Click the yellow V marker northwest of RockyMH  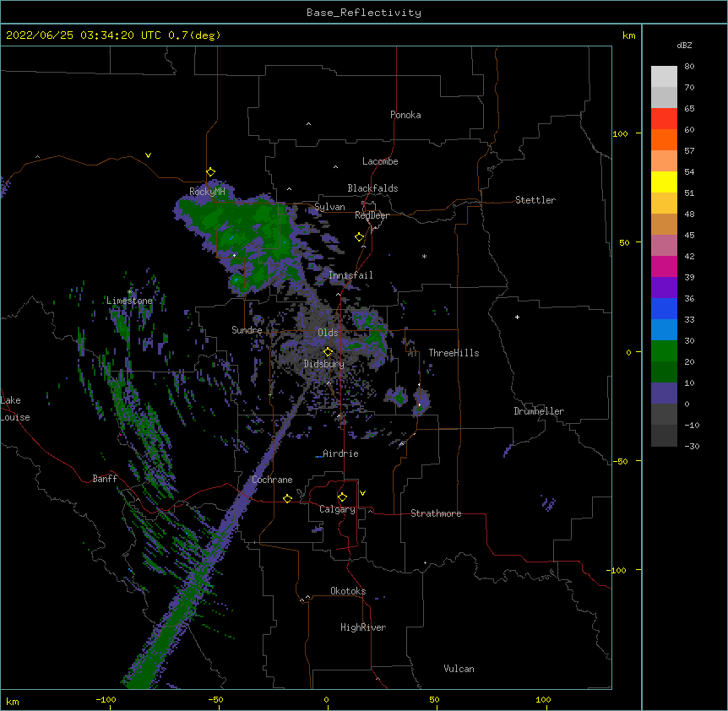click(x=148, y=155)
